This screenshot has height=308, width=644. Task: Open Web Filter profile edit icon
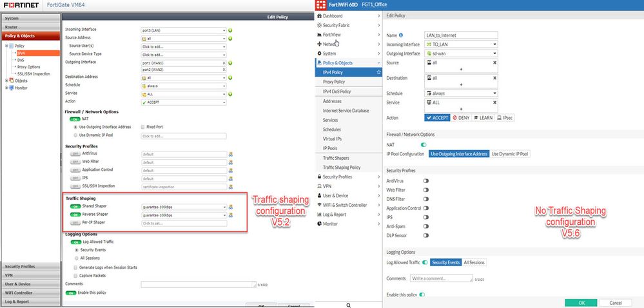pyautogui.click(x=231, y=162)
